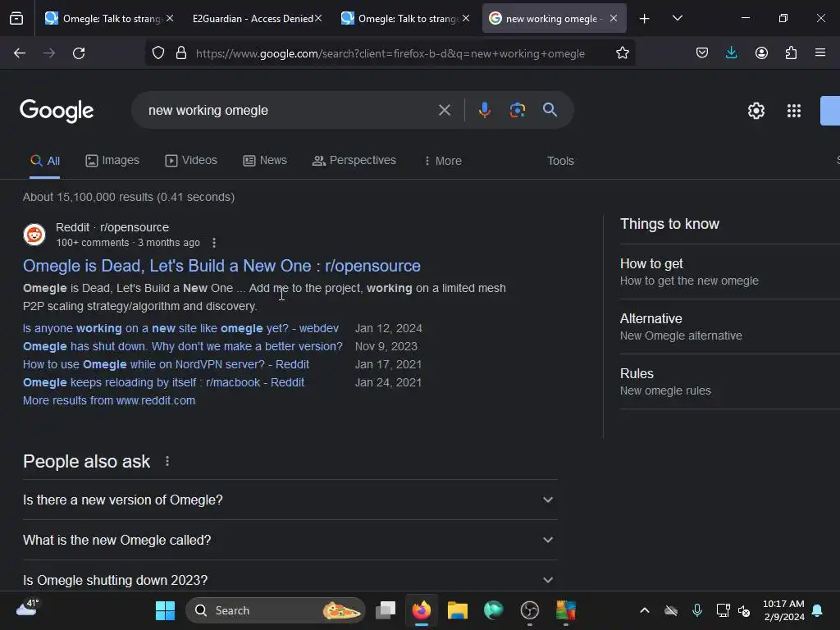840x630 pixels.
Task: Click the taskbar clock showing 10:17 AM
Action: click(x=783, y=610)
